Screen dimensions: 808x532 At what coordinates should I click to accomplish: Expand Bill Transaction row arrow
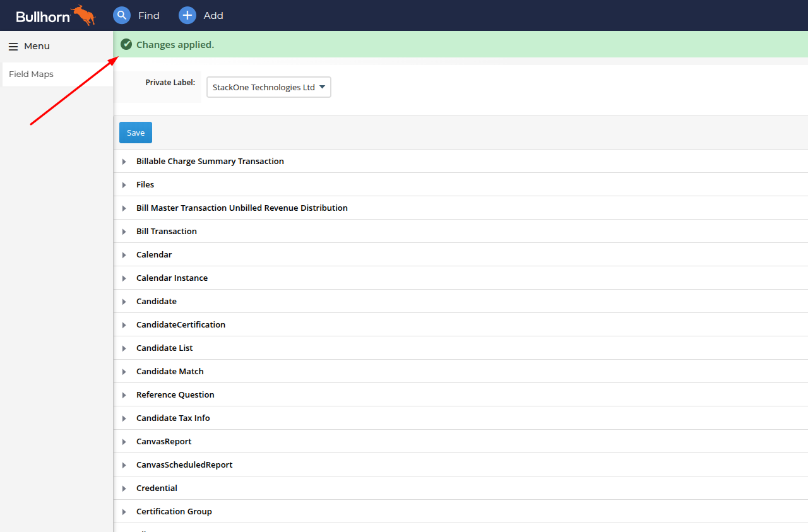(124, 232)
